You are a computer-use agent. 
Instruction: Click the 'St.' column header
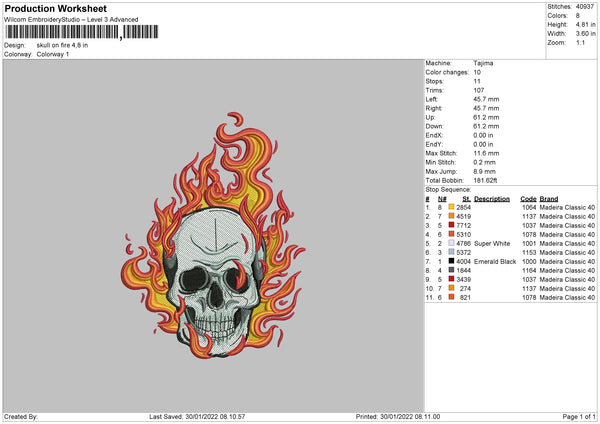click(x=466, y=199)
